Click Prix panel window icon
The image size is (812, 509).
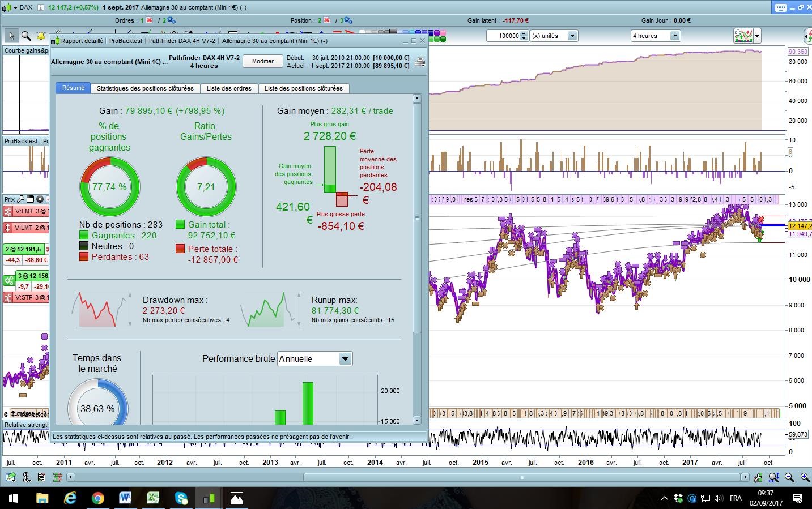tap(31, 199)
